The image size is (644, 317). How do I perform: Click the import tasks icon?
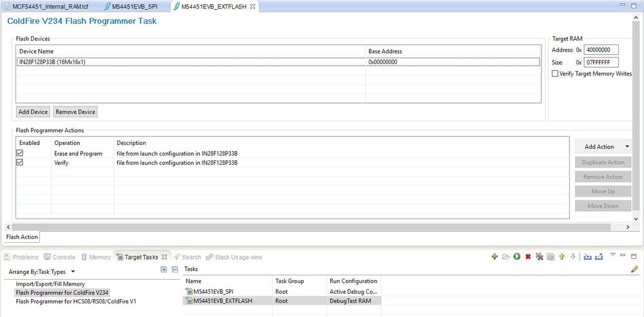click(x=588, y=256)
